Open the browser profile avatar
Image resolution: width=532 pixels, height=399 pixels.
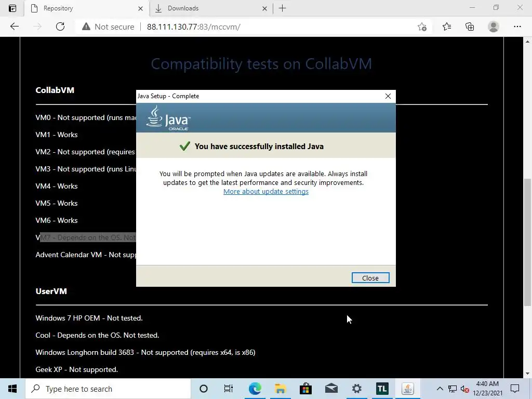click(x=494, y=26)
